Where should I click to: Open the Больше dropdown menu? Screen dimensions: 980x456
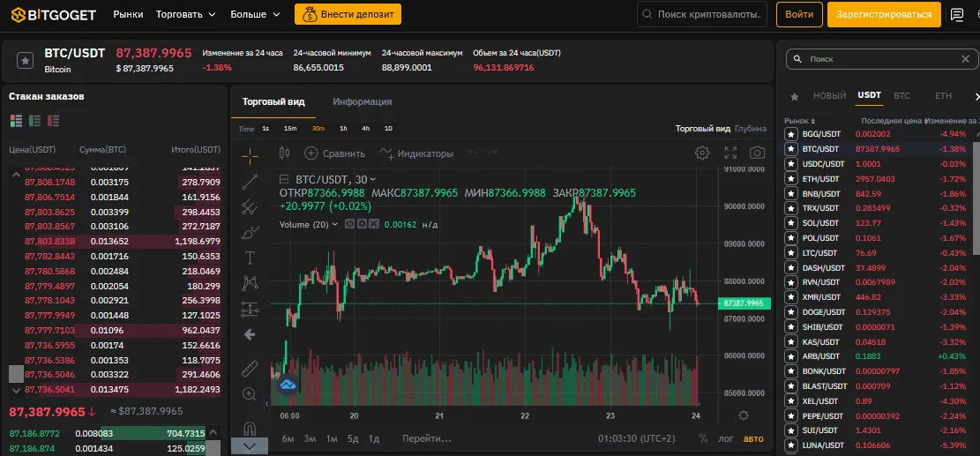point(257,14)
